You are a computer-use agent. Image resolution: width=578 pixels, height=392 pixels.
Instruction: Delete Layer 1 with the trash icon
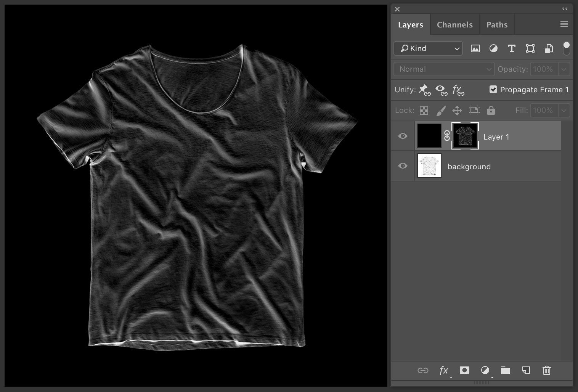(546, 370)
